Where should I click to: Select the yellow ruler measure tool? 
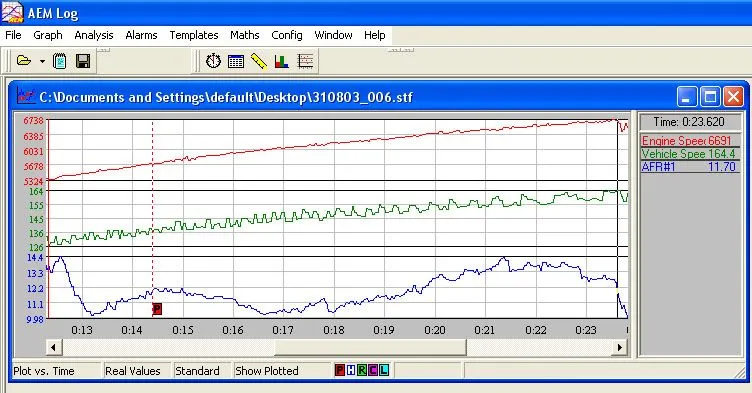click(258, 61)
